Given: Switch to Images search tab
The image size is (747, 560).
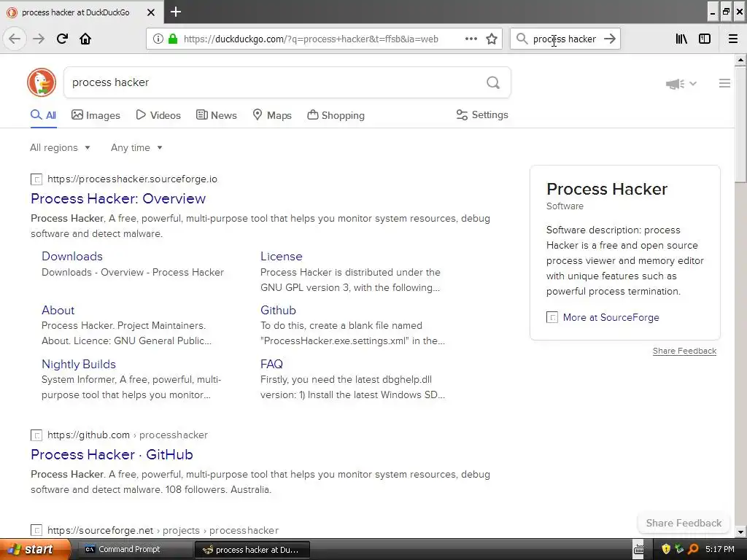Looking at the screenshot, I should [96, 115].
